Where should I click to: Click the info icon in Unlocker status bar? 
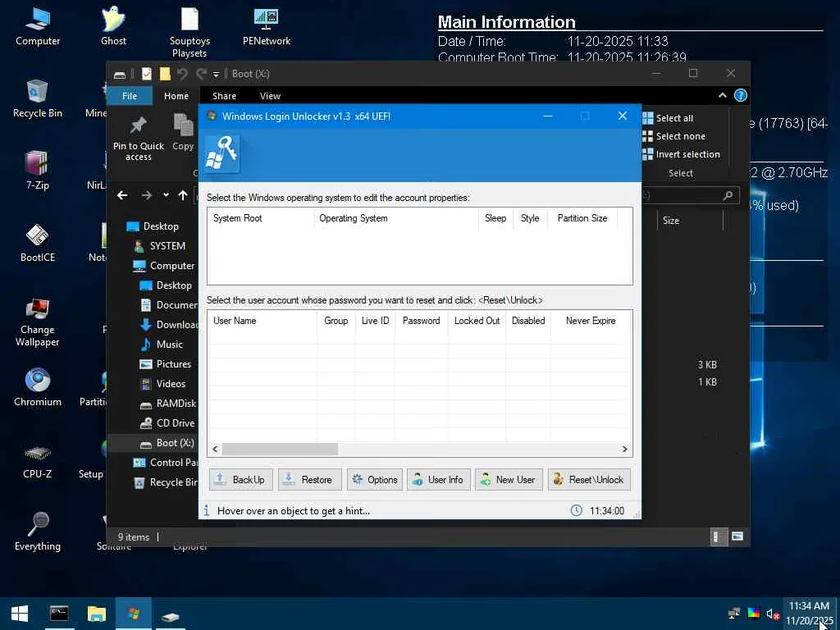tap(207, 510)
